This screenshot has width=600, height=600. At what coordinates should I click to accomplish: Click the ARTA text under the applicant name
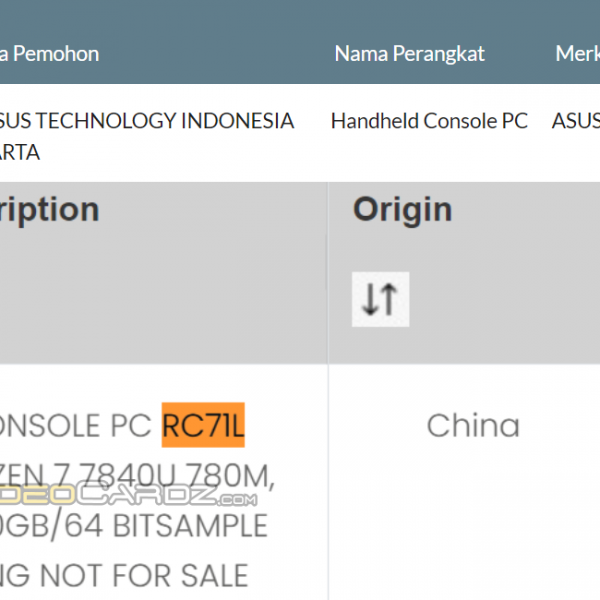(20, 152)
